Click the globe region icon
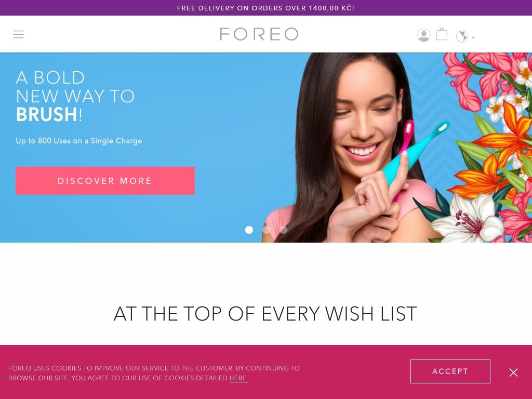This screenshot has width=532, height=399. click(462, 36)
